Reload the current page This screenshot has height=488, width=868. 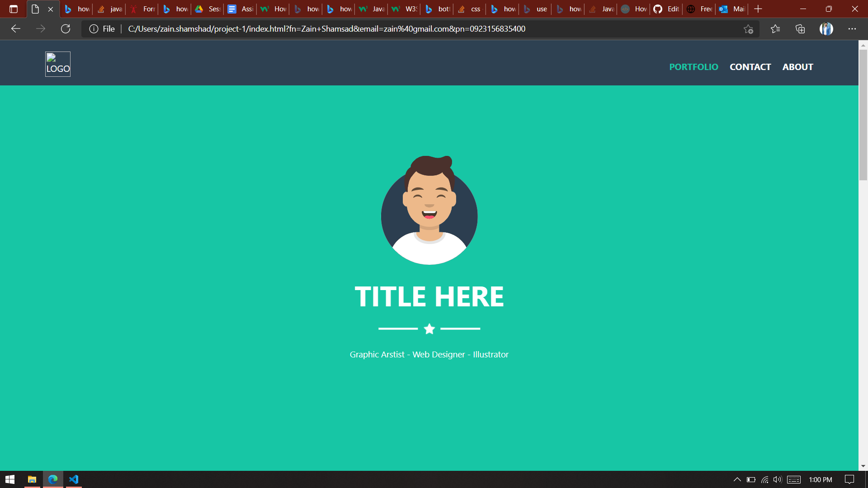click(x=66, y=28)
